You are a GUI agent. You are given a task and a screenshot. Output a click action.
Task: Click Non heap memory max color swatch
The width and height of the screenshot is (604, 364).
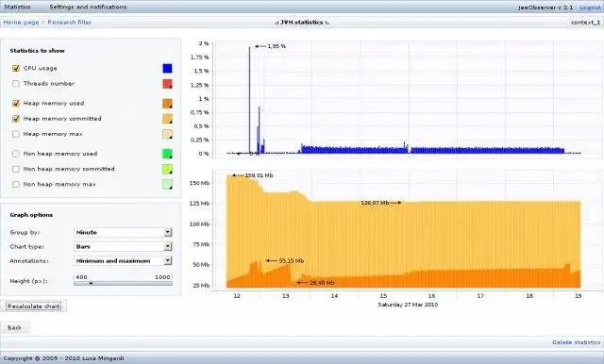tap(167, 185)
